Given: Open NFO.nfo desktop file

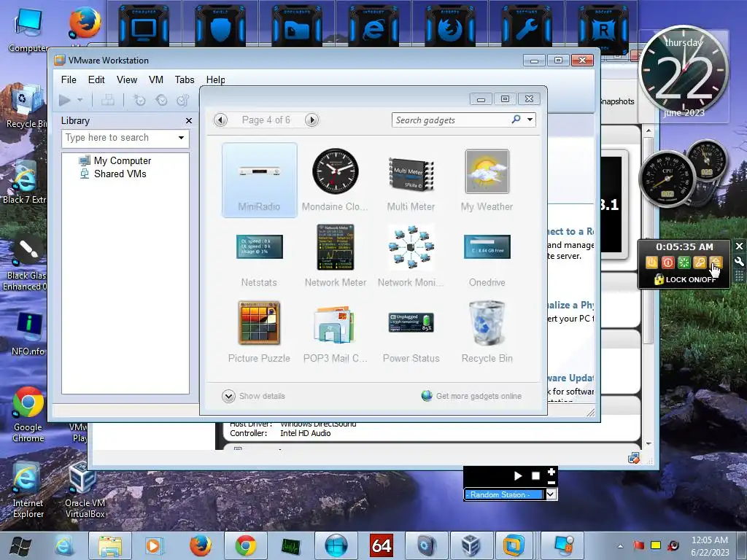Looking at the screenshot, I should coord(28,334).
